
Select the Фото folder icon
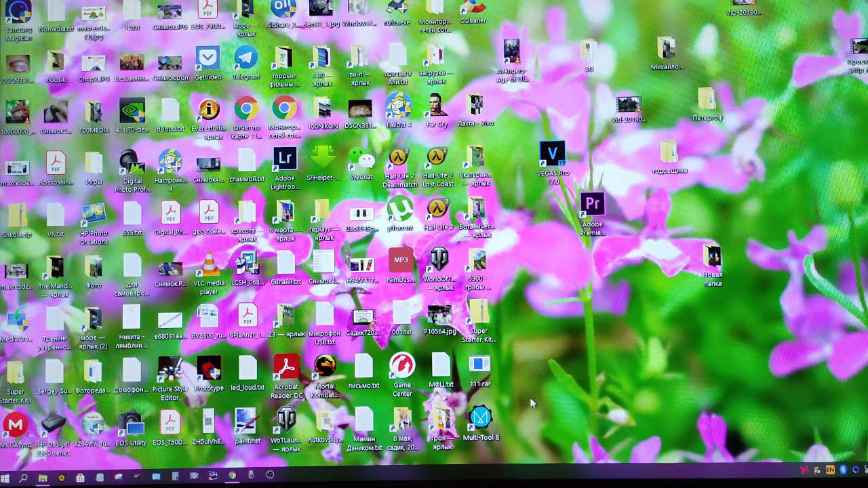[93, 266]
